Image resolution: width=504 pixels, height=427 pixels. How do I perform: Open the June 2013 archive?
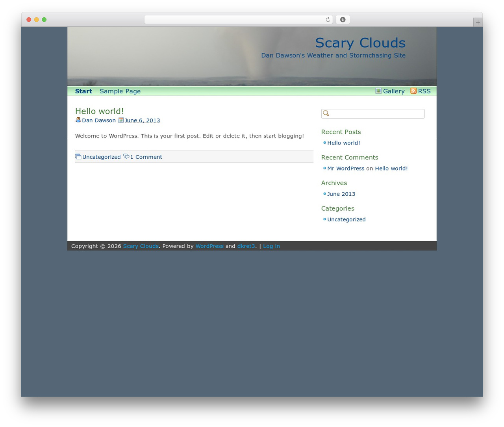coord(341,194)
